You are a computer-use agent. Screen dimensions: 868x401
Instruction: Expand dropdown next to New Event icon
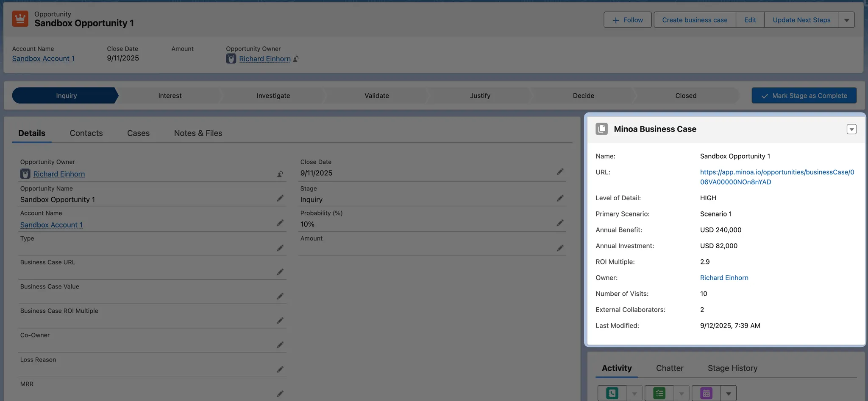[x=729, y=393]
